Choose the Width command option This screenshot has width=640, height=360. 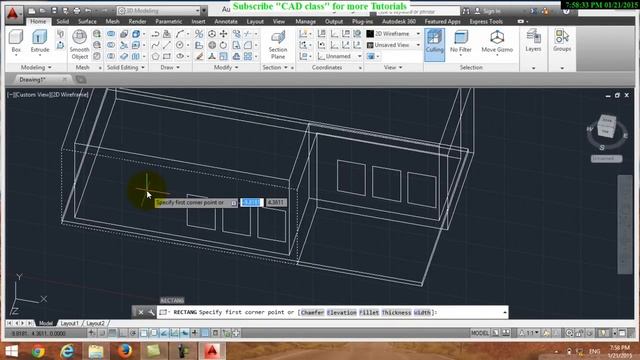click(x=422, y=312)
